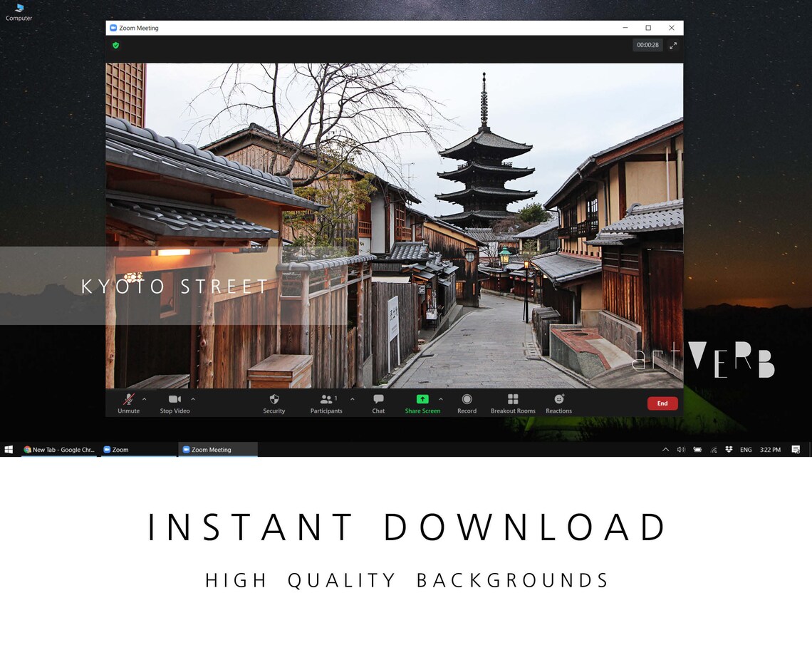Open Breakout Rooms
The height and width of the screenshot is (650, 812).
[512, 399]
